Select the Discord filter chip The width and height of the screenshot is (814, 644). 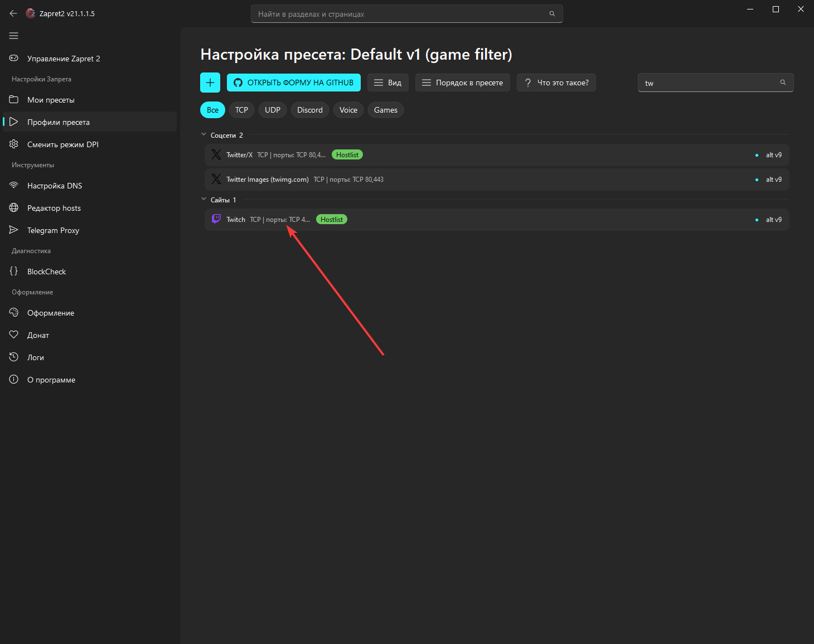(310, 110)
